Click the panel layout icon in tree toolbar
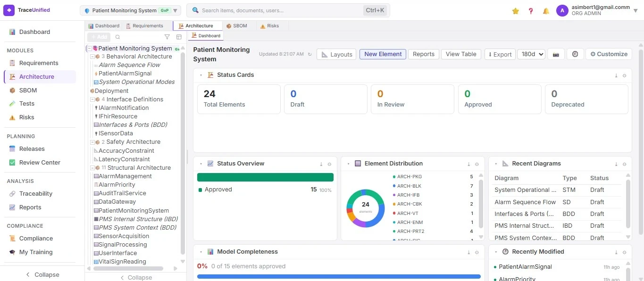 (x=179, y=37)
